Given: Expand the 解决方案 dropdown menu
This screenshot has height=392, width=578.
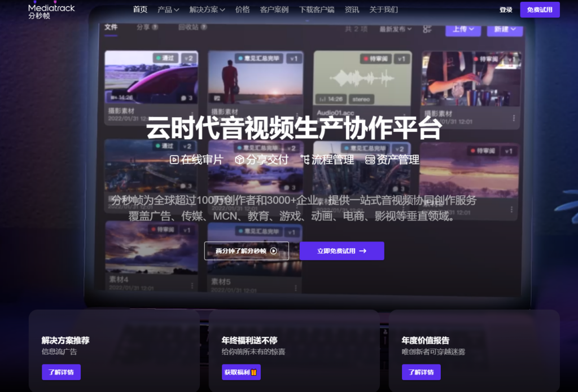Looking at the screenshot, I should pyautogui.click(x=207, y=10).
